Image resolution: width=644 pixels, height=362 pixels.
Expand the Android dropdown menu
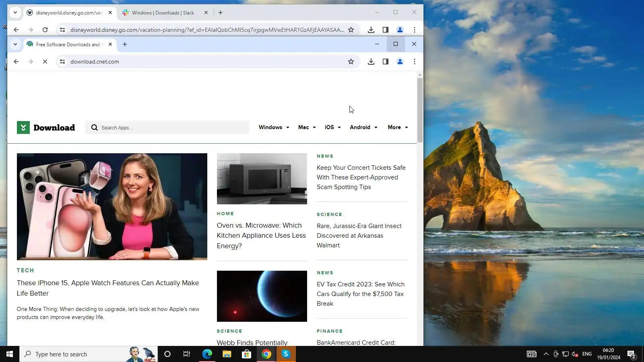pos(364,127)
